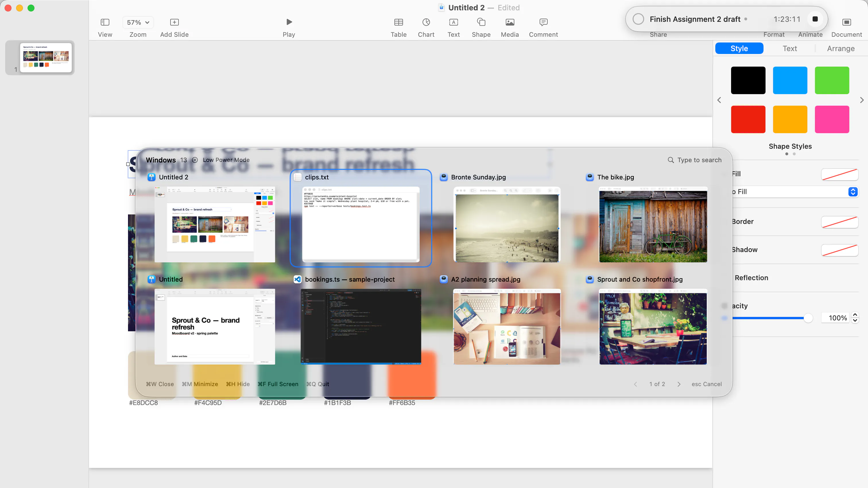Go to previous shape styles page

[719, 100]
